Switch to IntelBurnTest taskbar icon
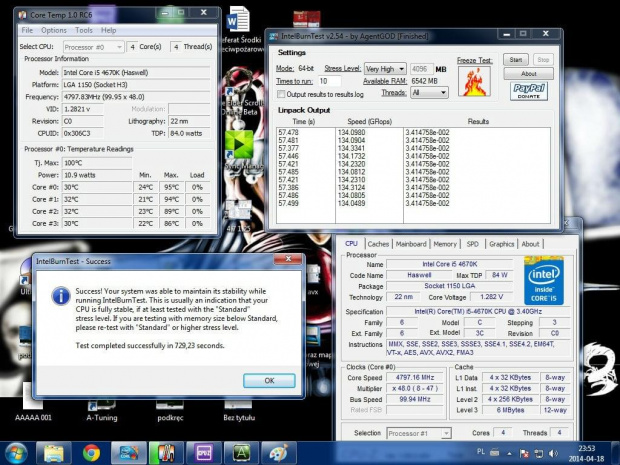The height and width of the screenshot is (465, 620). point(129,453)
